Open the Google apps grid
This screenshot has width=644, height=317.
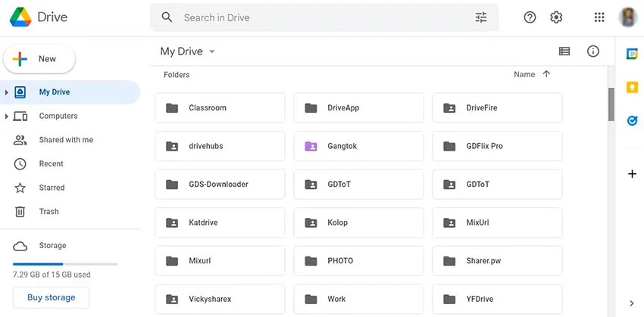(x=599, y=17)
